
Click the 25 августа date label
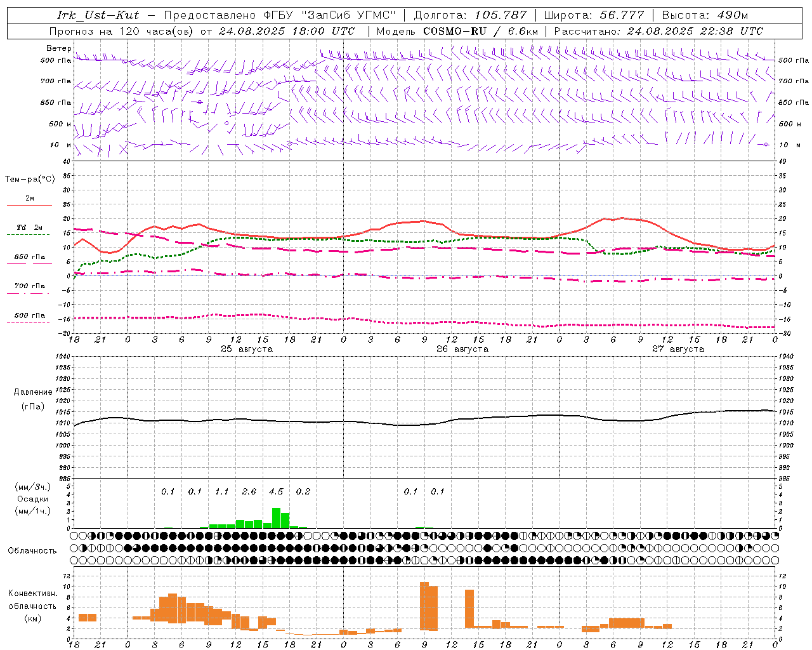tap(247, 349)
